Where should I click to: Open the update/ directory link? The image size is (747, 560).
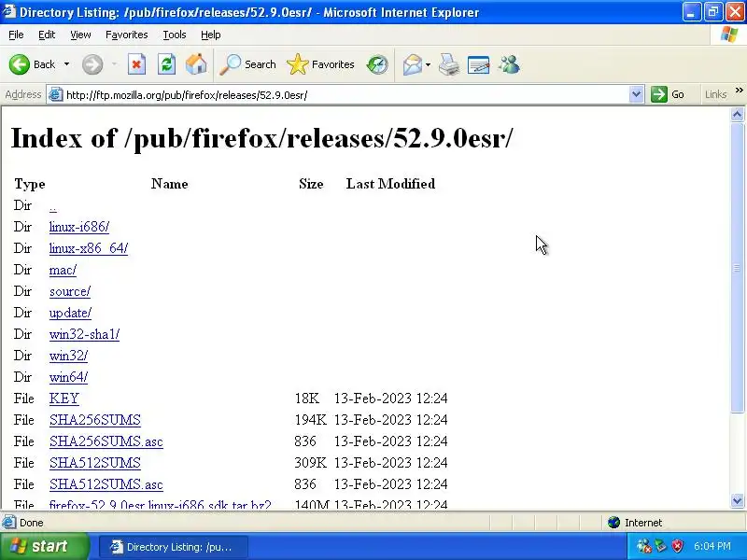(x=71, y=313)
